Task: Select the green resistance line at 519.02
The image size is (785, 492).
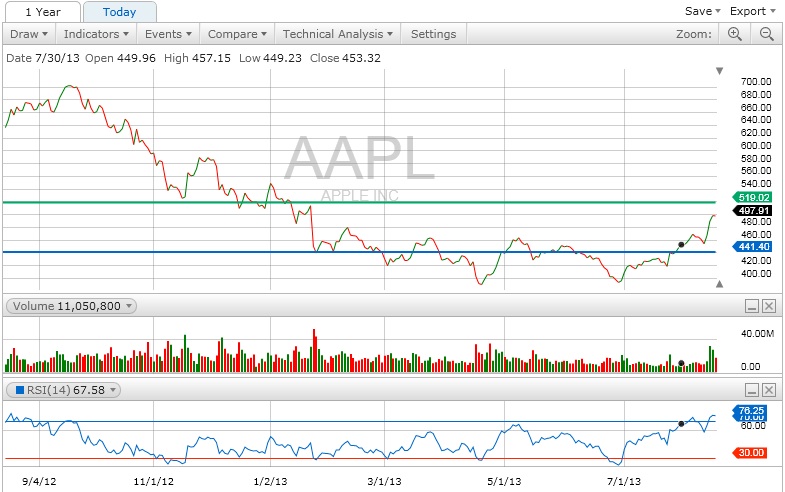Action: 359,202
